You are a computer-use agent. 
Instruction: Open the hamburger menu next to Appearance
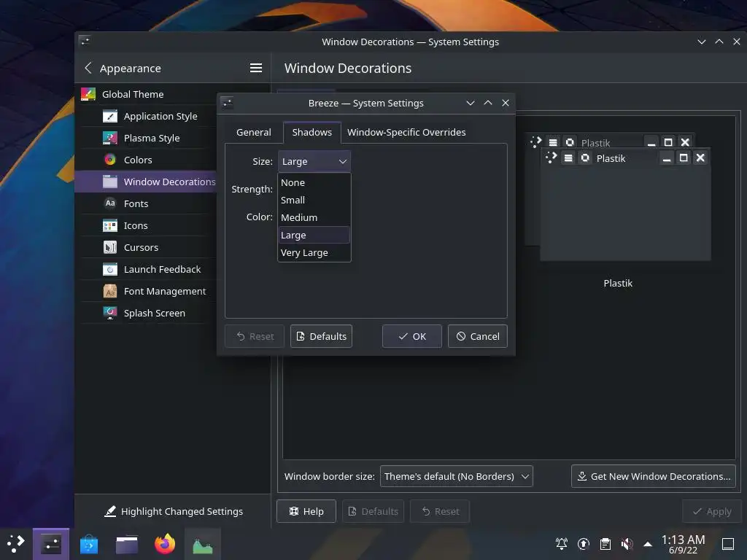256,68
